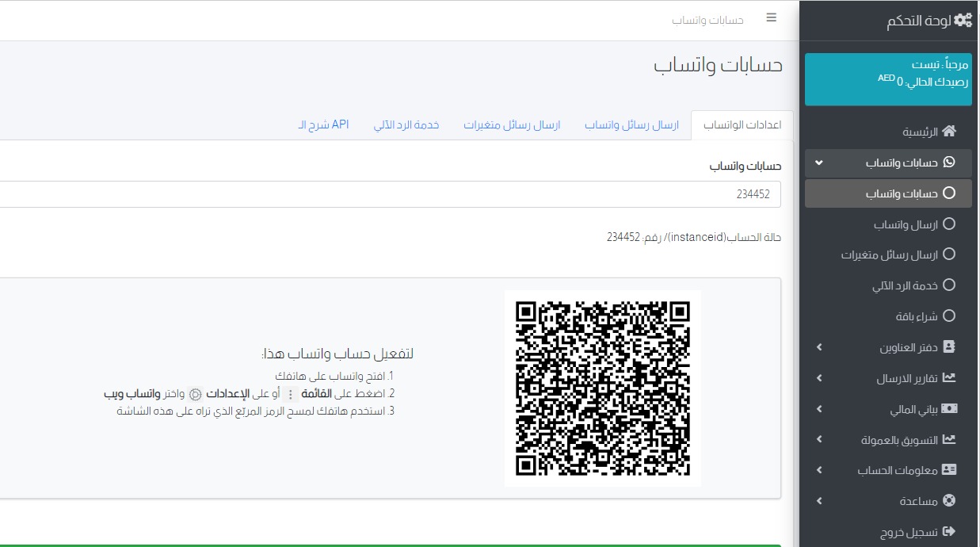Image resolution: width=980 pixels, height=547 pixels.
Task: Click address book icon beside دفتر العناوين
Action: pyautogui.click(x=949, y=347)
